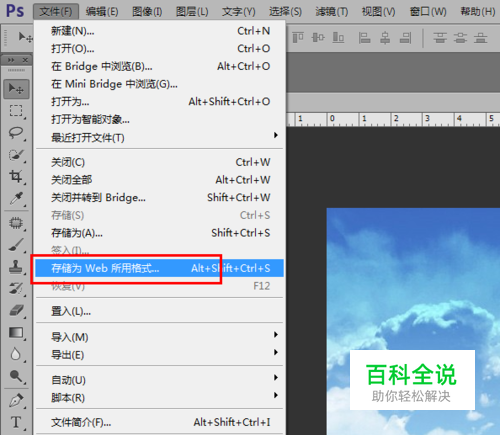This screenshot has height=435, width=500.
Task: Choose 存储为(A)... menu entry
Action: coord(160,233)
